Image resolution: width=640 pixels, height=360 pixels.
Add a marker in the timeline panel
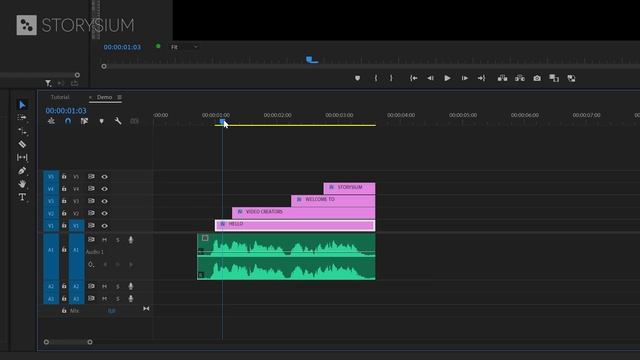point(101,121)
